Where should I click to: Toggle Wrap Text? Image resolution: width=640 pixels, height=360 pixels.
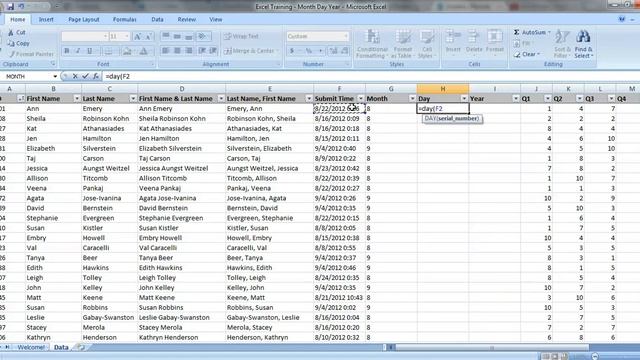tap(241, 36)
